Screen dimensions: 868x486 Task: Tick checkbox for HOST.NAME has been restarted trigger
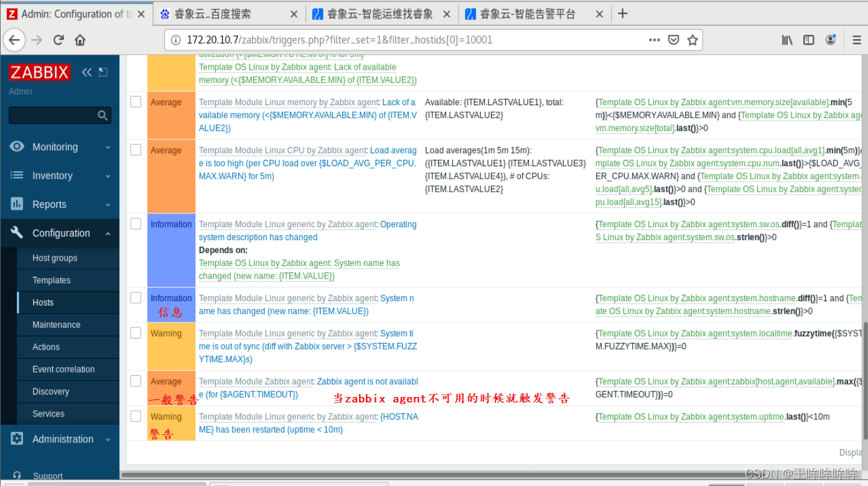coord(136,416)
